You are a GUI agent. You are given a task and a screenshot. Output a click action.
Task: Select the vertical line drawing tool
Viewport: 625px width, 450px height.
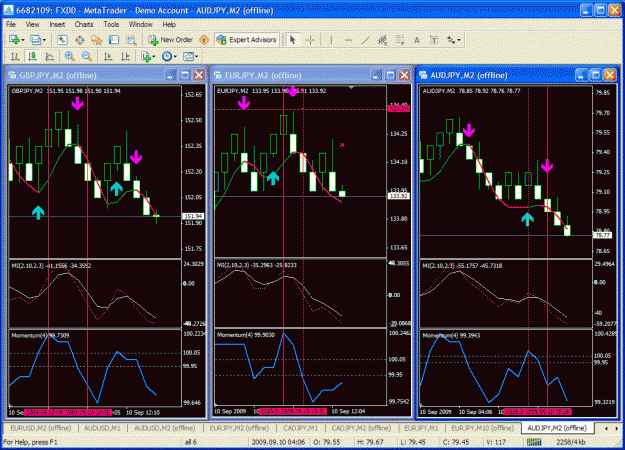click(x=331, y=40)
